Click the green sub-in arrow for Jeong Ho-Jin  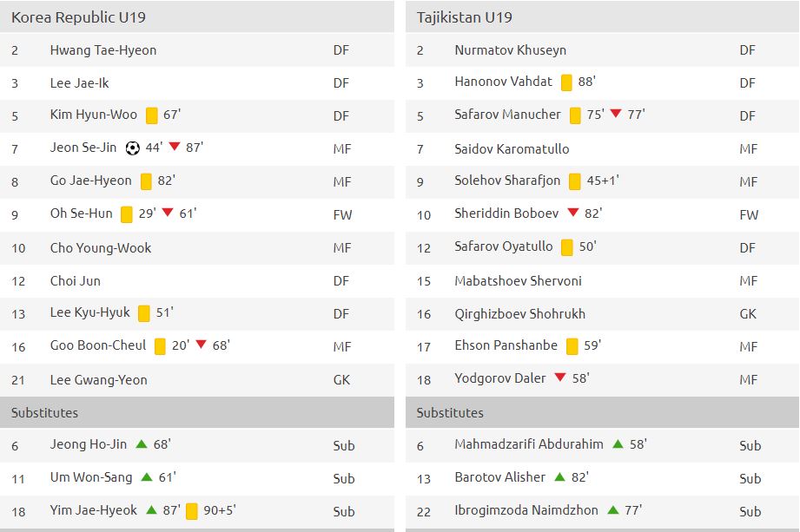point(142,443)
